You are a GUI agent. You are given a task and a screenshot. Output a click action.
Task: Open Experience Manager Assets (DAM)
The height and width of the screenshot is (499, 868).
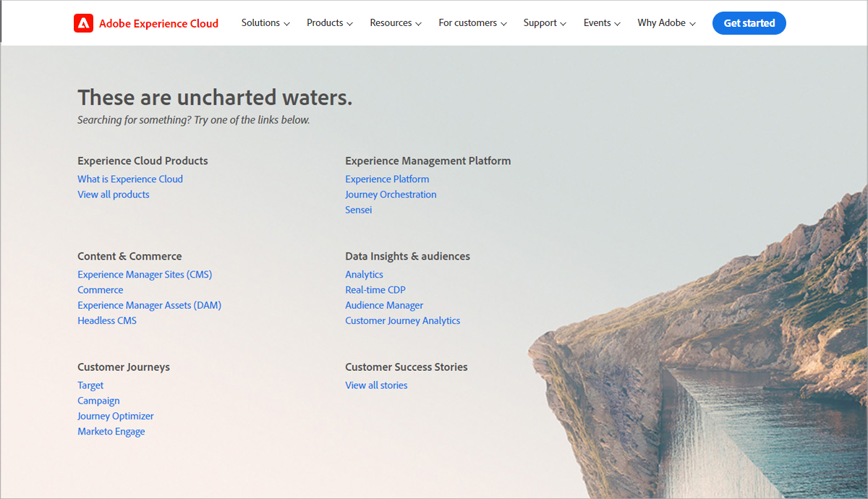150,305
